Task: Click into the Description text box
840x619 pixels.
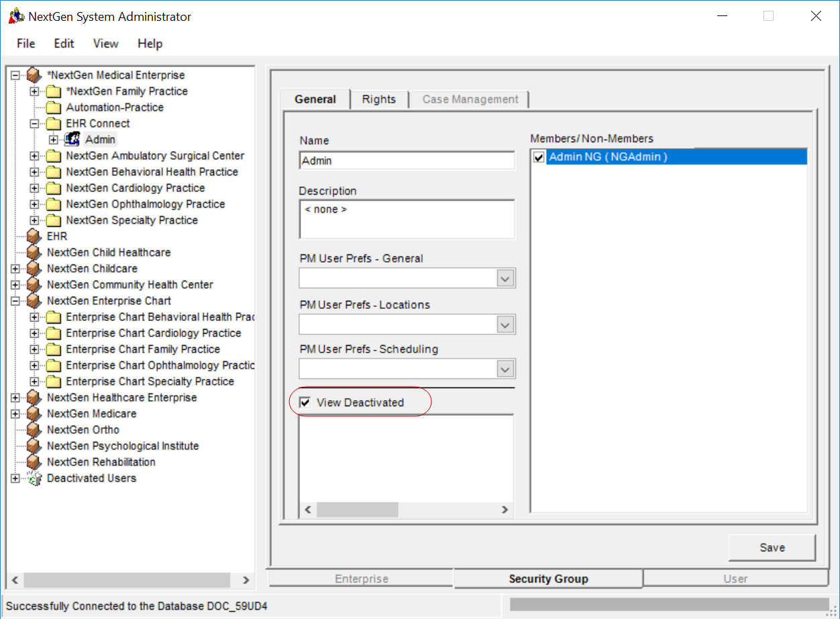Action: click(x=407, y=219)
